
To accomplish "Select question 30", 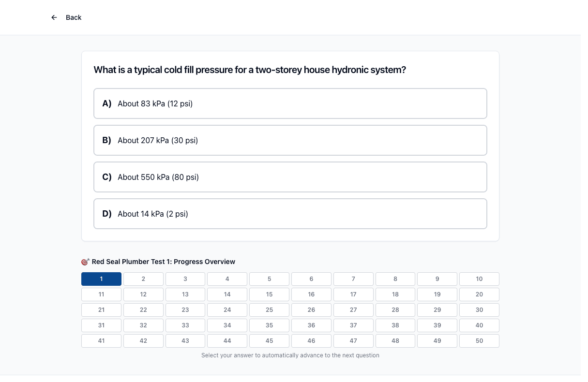I will pyautogui.click(x=479, y=310).
